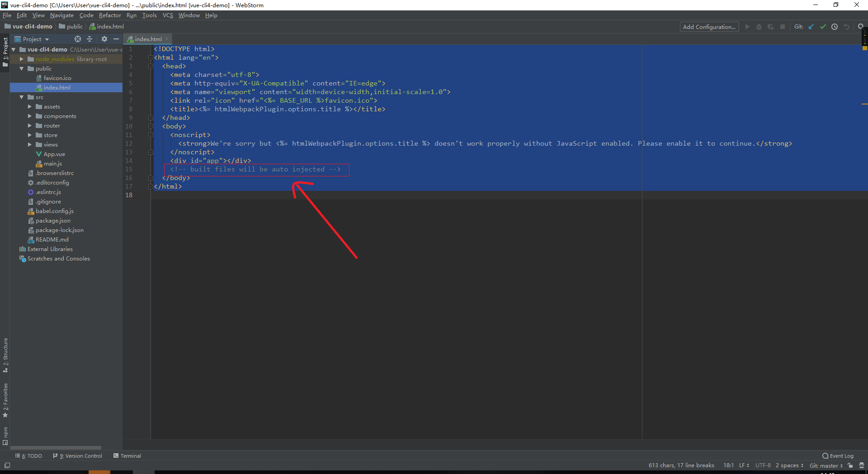Change the 2 spaces indent setting
The height and width of the screenshot is (474, 868).
[790, 465]
